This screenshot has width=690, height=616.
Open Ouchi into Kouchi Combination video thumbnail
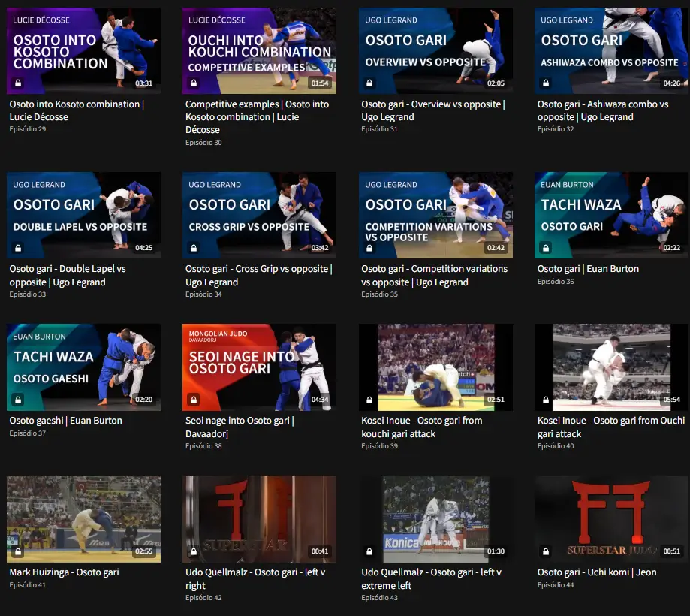point(259,50)
